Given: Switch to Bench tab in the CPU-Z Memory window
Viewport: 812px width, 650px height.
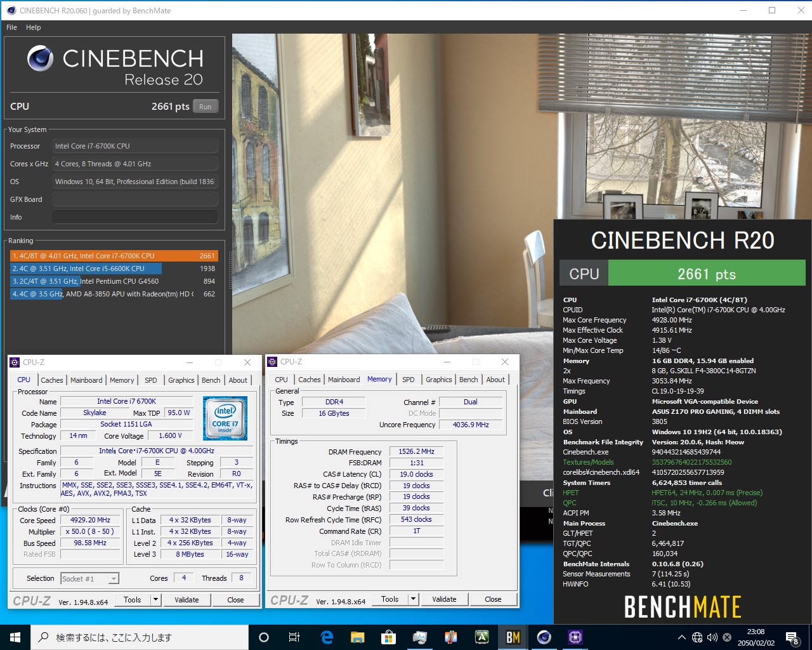Looking at the screenshot, I should (469, 380).
